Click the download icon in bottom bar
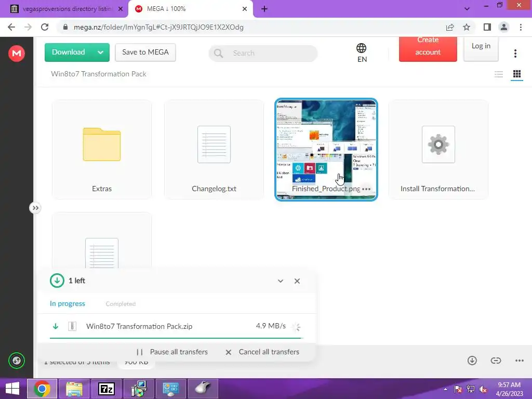Viewport: 532px width, 399px height. [x=472, y=361]
